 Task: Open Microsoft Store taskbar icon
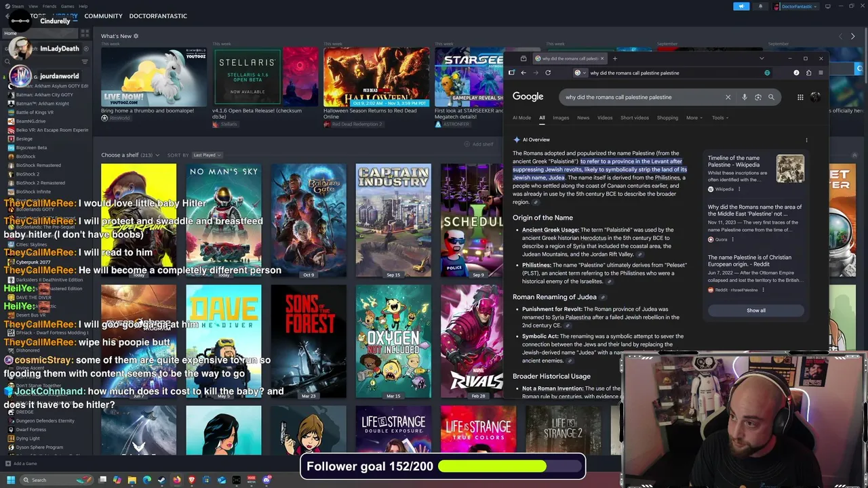(206, 480)
